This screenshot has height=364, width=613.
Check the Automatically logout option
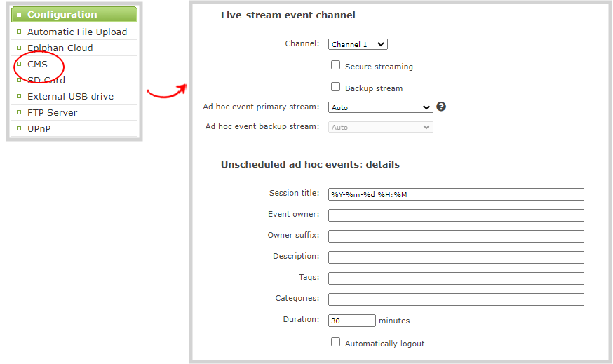(335, 342)
